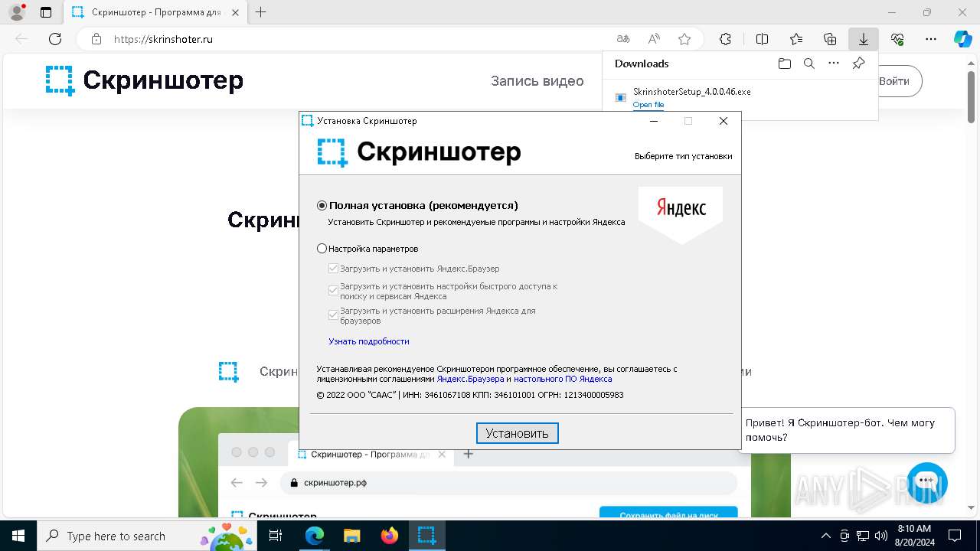Choose the custom settings radio option
Screen dimensions: 980x551
pyautogui.click(x=322, y=249)
